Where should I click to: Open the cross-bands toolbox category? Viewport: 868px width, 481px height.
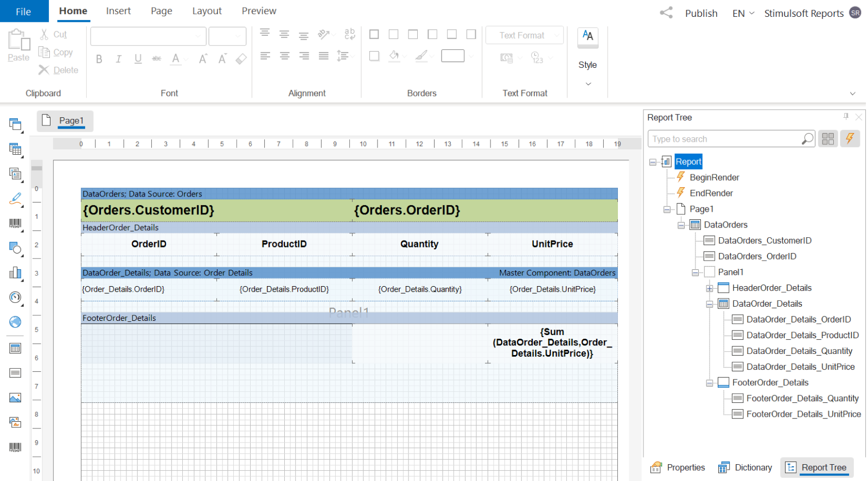click(x=15, y=149)
